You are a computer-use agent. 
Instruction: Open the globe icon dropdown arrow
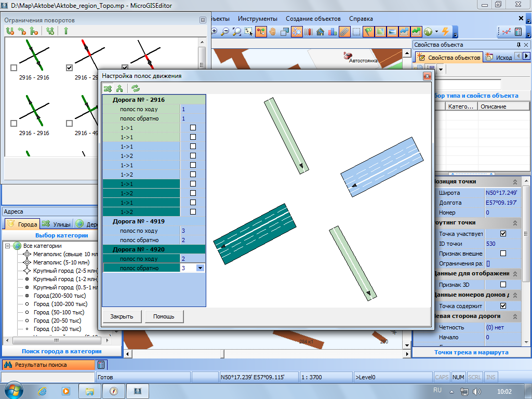(x=436, y=32)
